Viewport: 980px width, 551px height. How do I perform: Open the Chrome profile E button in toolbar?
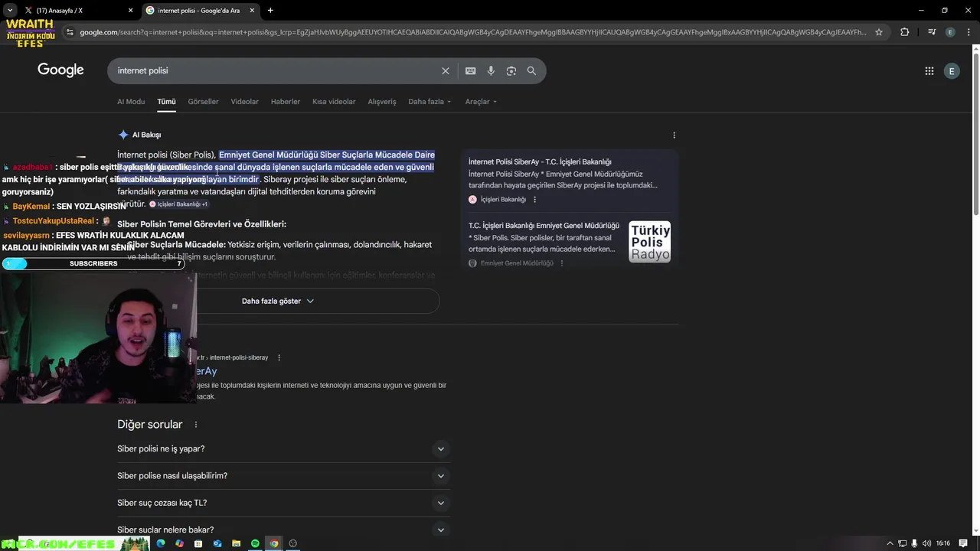coord(950,32)
